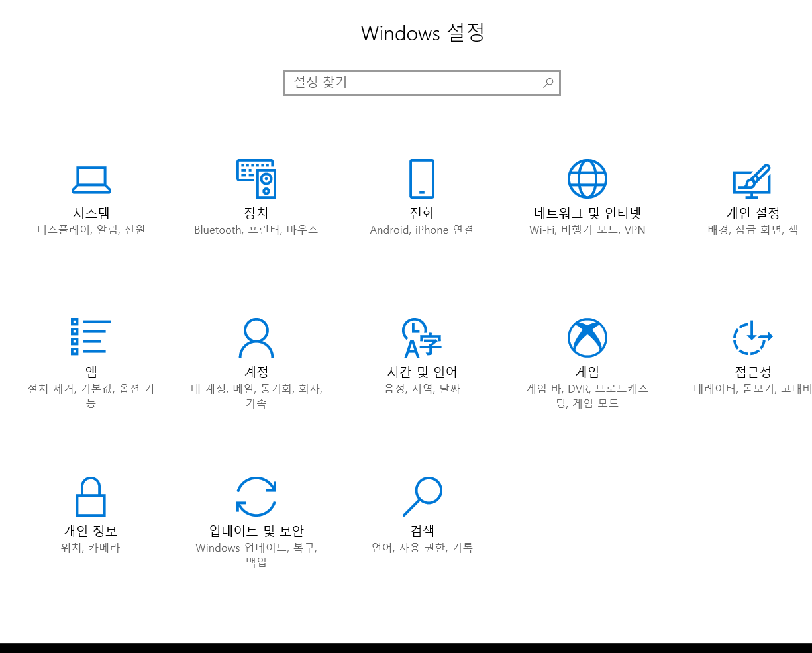Click the 계정 title text

(x=256, y=372)
